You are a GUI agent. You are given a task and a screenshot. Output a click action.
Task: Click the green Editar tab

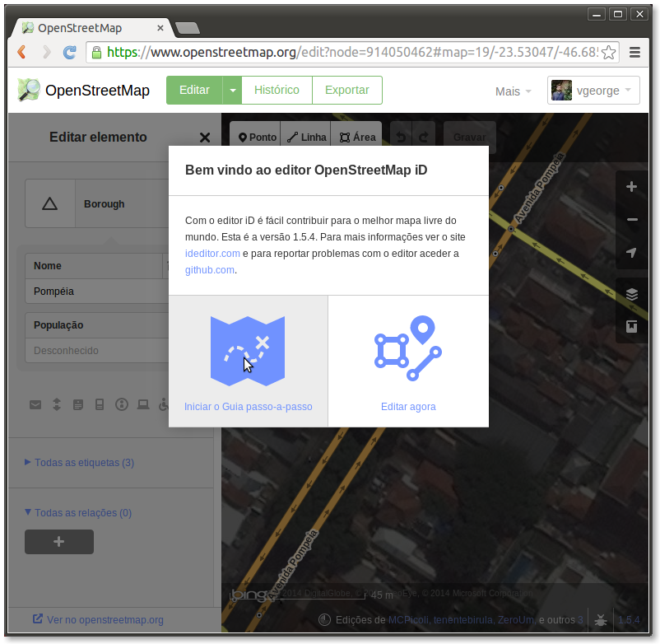tap(194, 90)
